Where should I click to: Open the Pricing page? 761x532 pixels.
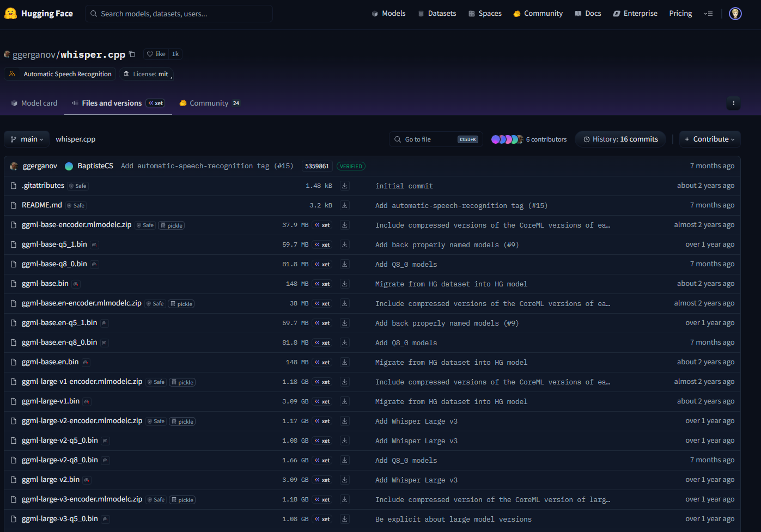point(680,14)
